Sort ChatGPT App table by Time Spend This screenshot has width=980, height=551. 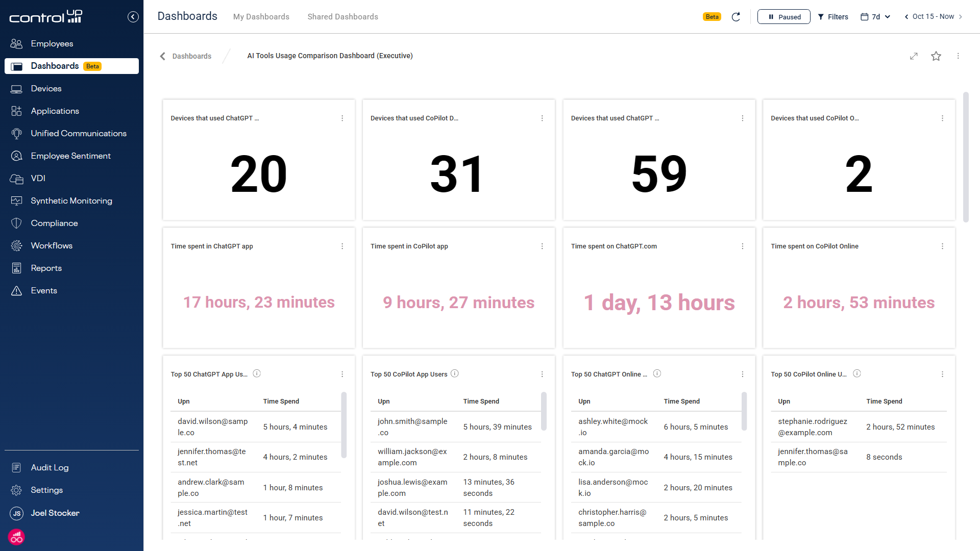click(281, 402)
